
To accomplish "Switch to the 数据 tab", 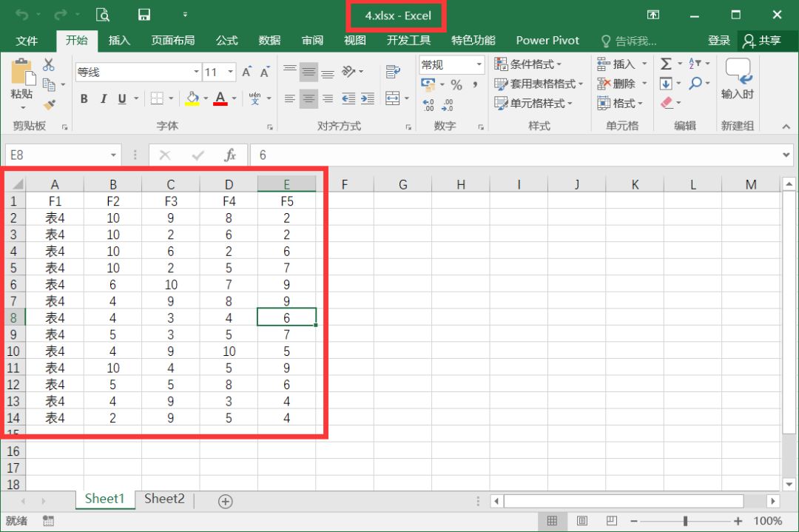I will tap(269, 41).
